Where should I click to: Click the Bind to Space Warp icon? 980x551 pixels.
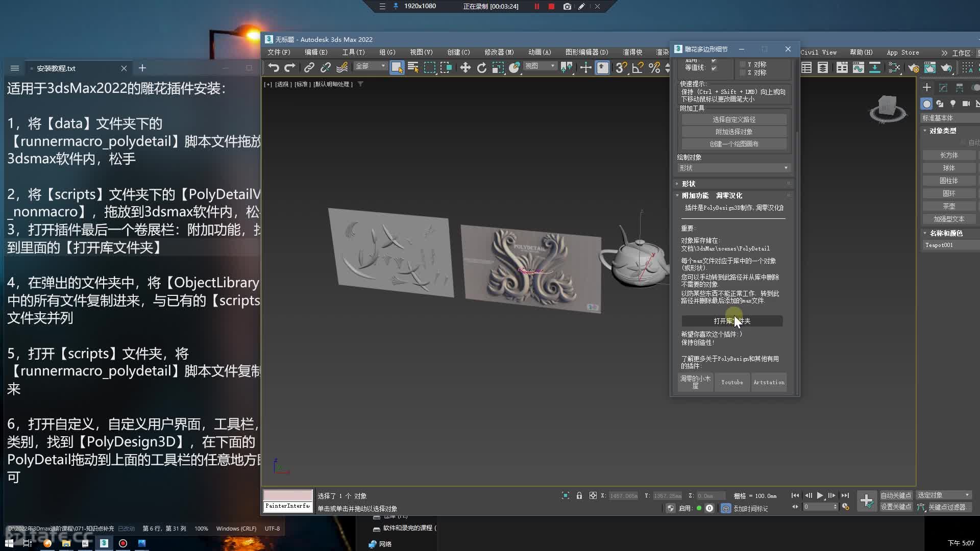pyautogui.click(x=342, y=67)
